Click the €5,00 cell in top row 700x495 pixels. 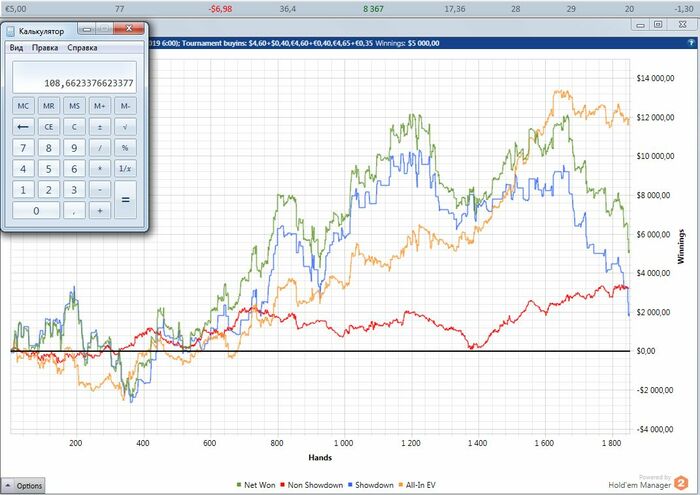16,8
